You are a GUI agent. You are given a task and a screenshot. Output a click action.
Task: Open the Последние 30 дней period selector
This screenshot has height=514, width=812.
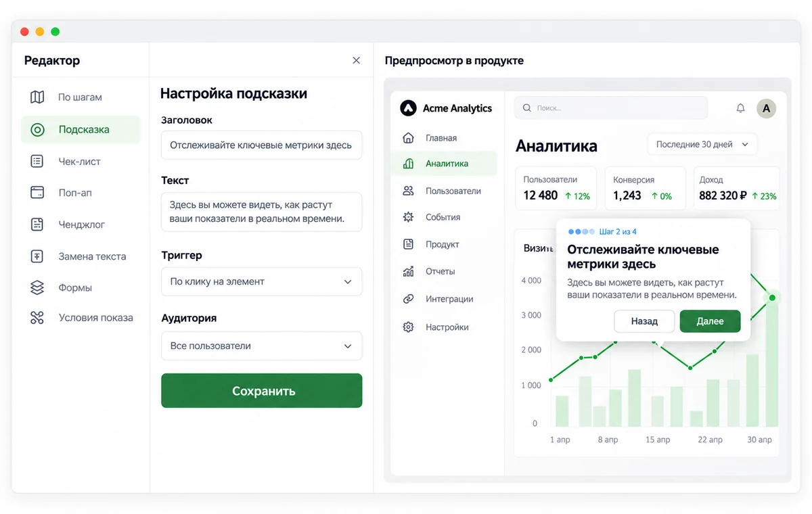(x=702, y=144)
